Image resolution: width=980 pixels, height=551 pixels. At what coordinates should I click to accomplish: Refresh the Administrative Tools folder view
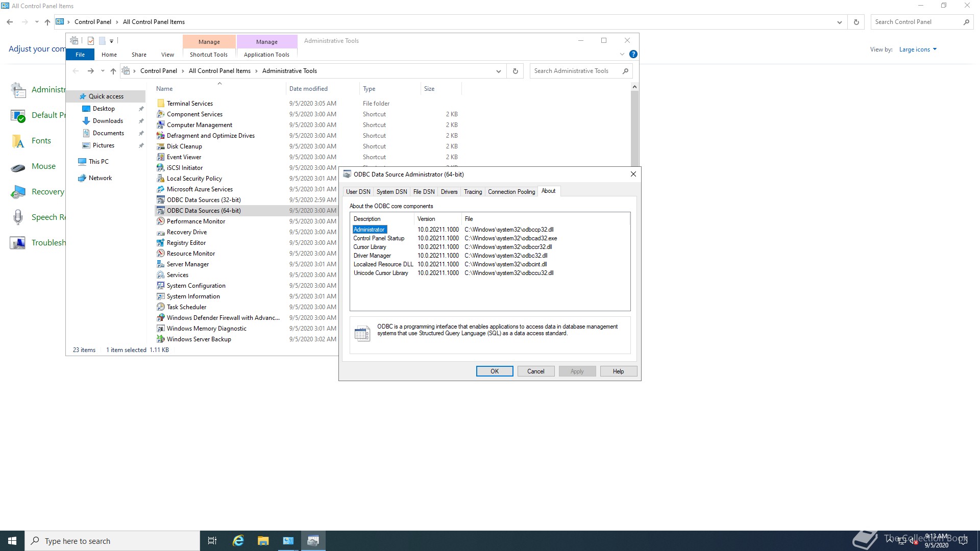(x=515, y=71)
